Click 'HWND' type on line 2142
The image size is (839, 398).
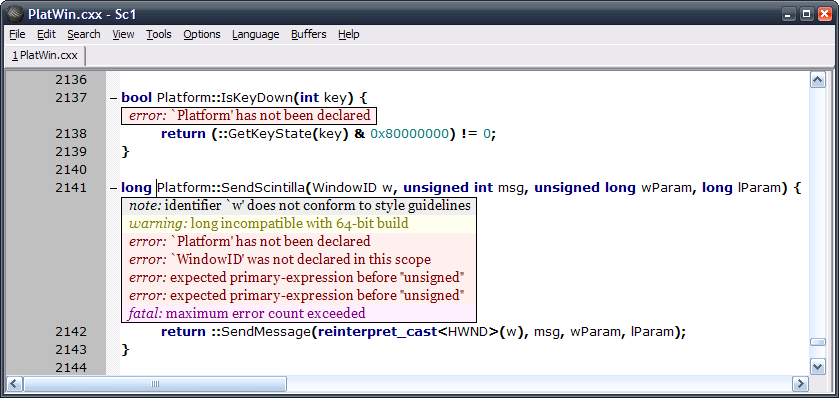467,332
